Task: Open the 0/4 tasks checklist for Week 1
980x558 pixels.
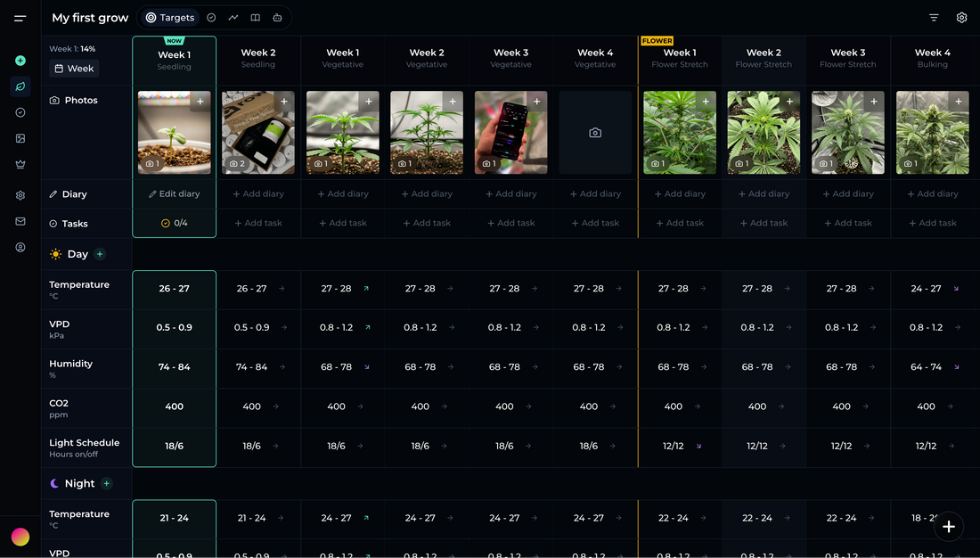Action: (x=174, y=223)
